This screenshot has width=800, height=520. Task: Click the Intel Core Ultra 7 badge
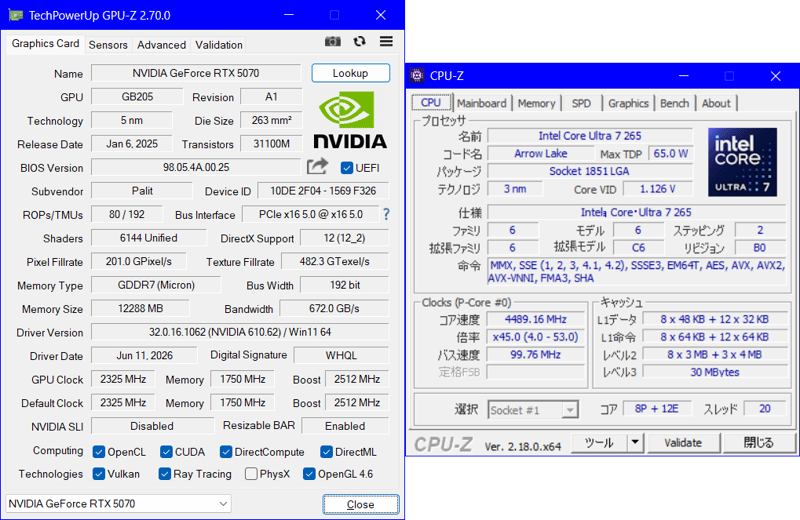click(742, 162)
